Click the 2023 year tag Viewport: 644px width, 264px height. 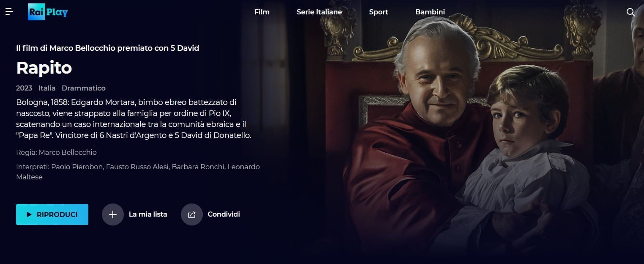tap(24, 88)
